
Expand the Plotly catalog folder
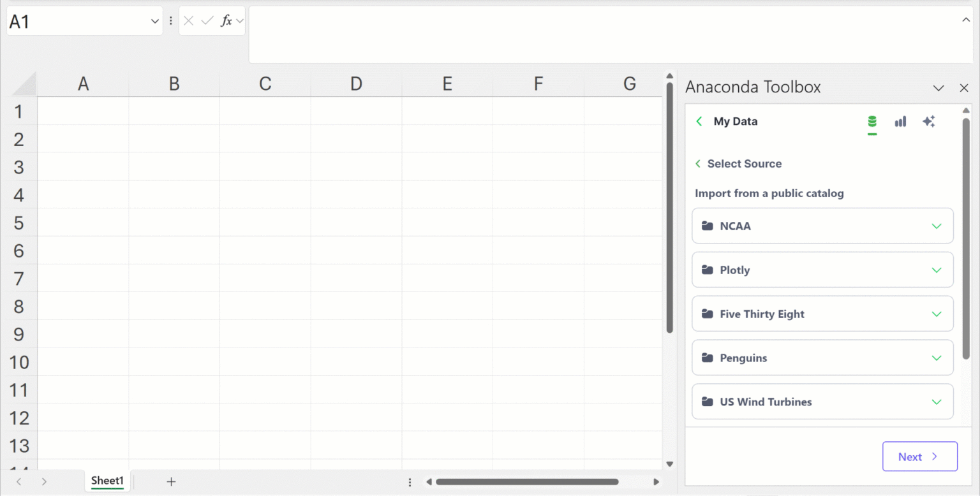point(822,270)
